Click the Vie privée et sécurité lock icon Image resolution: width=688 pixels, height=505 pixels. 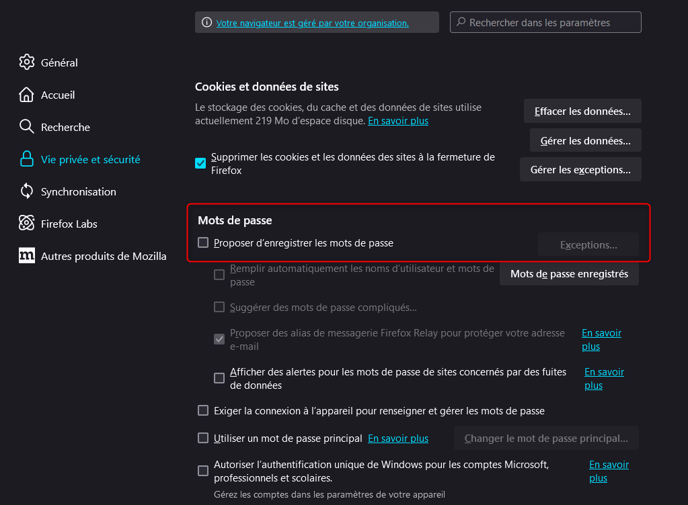click(x=27, y=159)
